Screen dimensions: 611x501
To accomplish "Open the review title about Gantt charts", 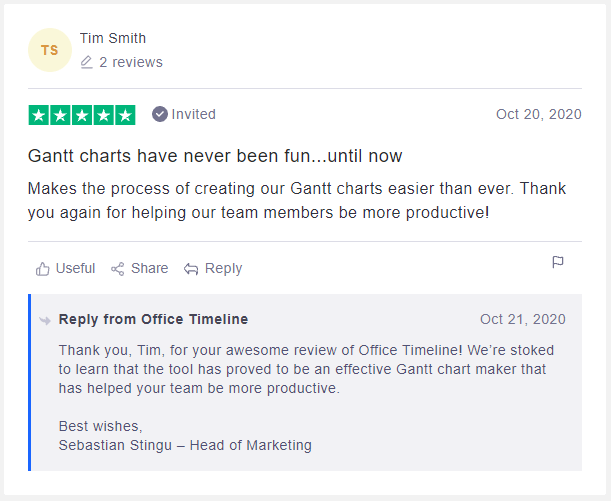I will point(215,156).
